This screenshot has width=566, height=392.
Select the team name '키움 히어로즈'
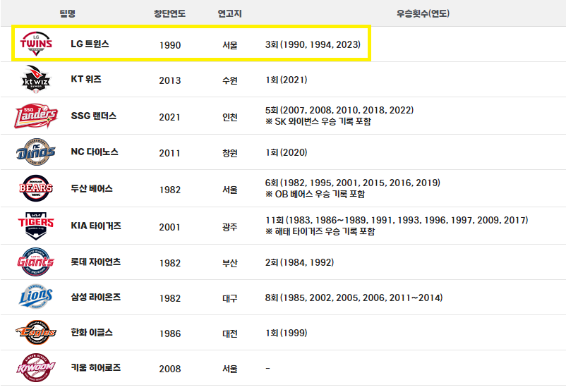[96, 367]
